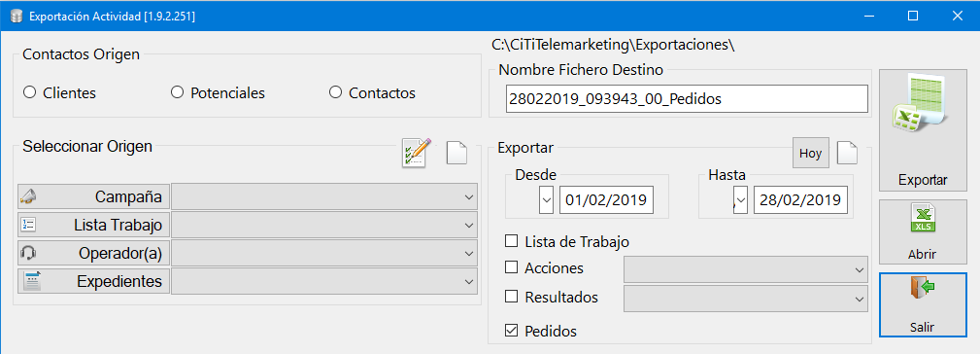Click the export path C:\CiTiTelemarketing\Exportaciones\
980x354 pixels.
(613, 45)
